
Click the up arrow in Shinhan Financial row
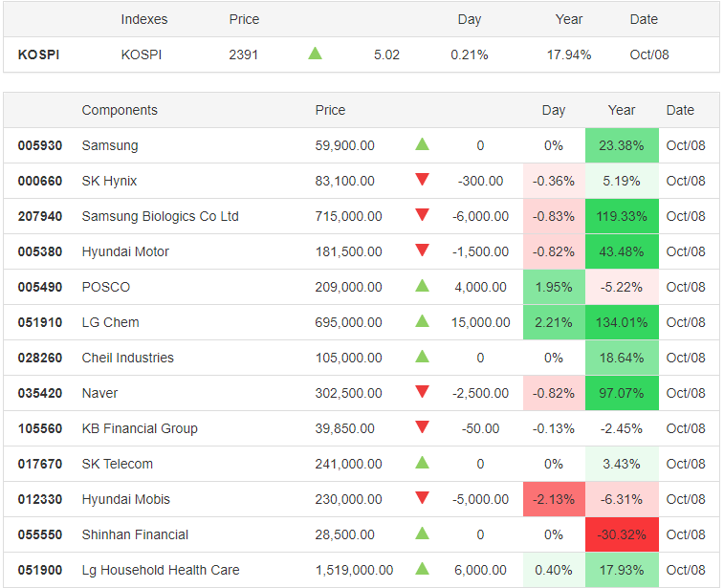click(x=422, y=534)
